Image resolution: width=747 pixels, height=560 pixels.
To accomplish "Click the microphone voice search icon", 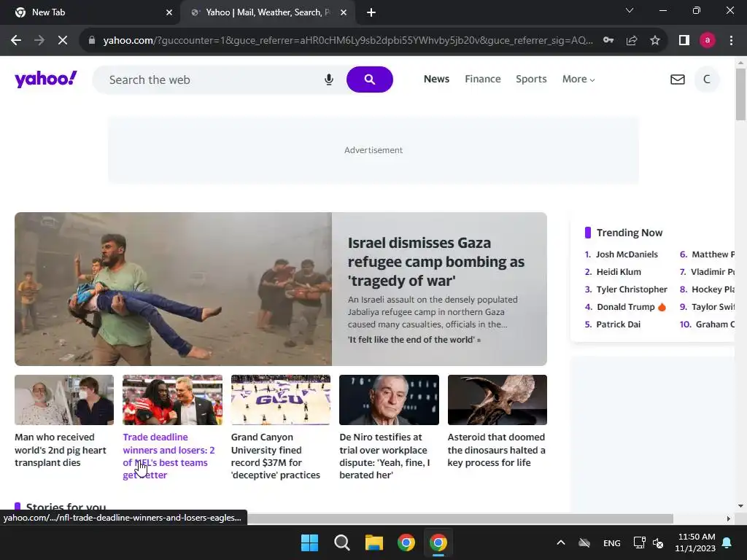I will coord(329,79).
